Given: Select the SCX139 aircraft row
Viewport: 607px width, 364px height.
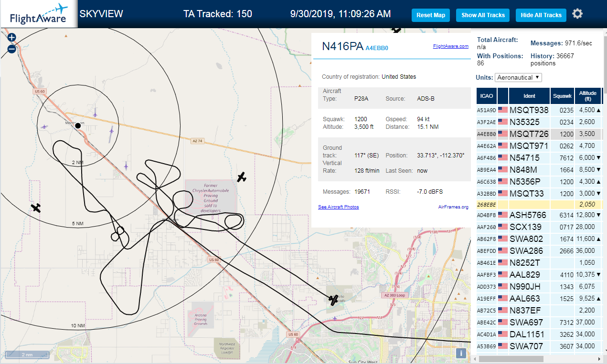Looking at the screenshot, I should click(539, 227).
